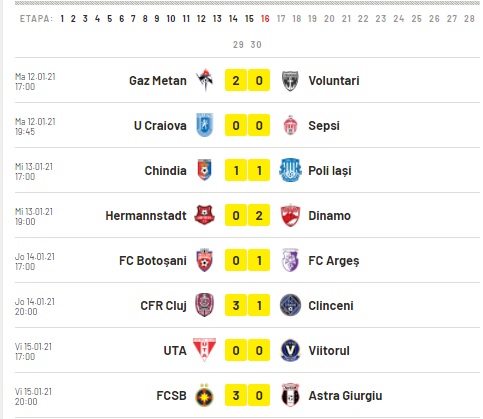This screenshot has width=483, height=419.
Task: Go to round 30 fixtures
Action: pos(256,45)
